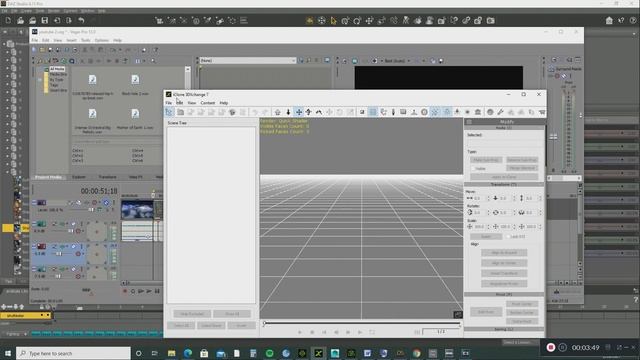Viewport: 640px width, 360px height.
Task: Select the highlighted four-way move tool in 3DXchange
Action: [x=299, y=112]
